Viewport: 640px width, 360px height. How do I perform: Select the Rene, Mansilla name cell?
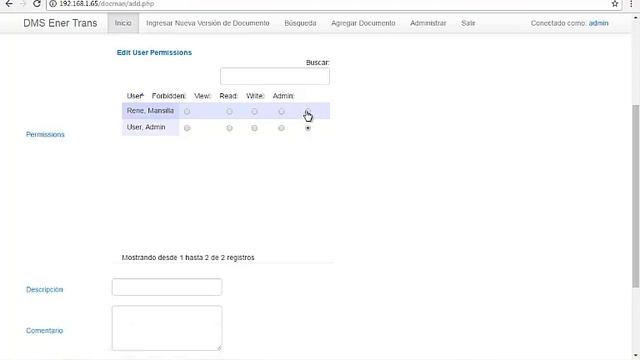[150, 111]
